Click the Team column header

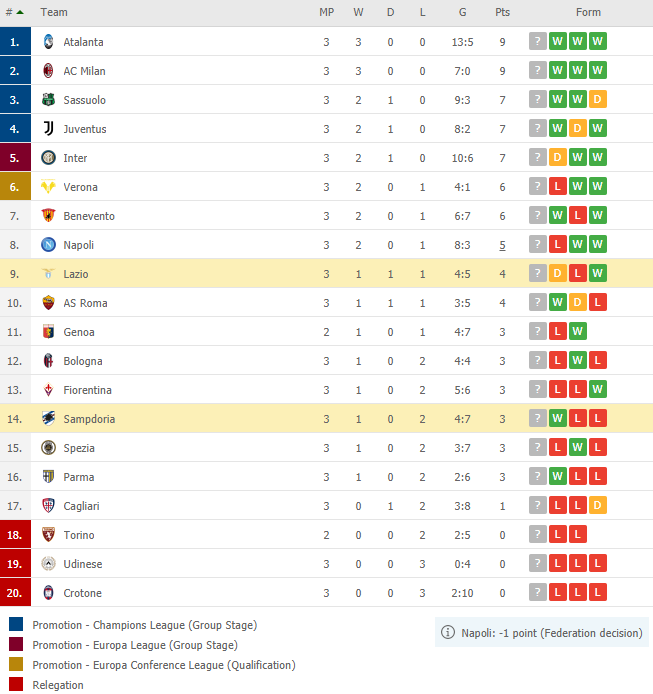pyautogui.click(x=54, y=12)
